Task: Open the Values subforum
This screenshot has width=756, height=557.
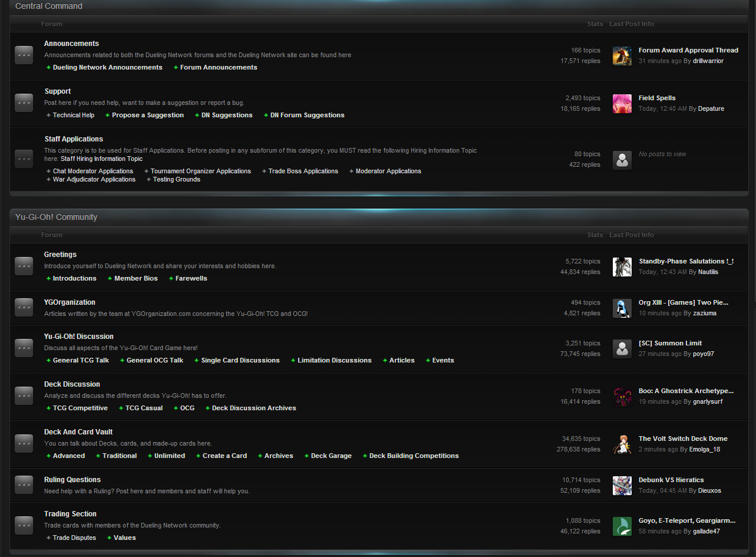Action: tap(125, 538)
